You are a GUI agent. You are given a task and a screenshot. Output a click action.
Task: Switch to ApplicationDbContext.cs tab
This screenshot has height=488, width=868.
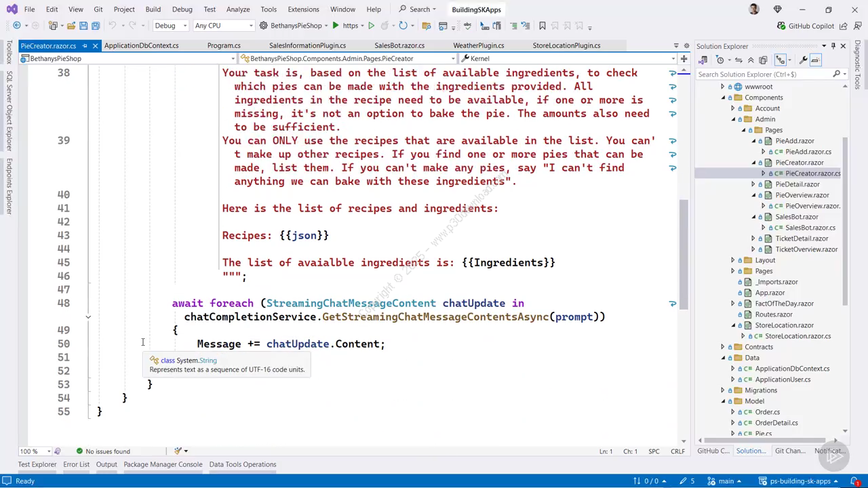click(x=141, y=45)
